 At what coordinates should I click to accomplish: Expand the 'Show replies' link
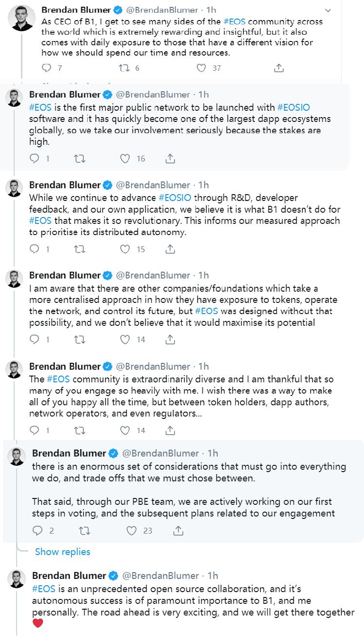point(62,552)
